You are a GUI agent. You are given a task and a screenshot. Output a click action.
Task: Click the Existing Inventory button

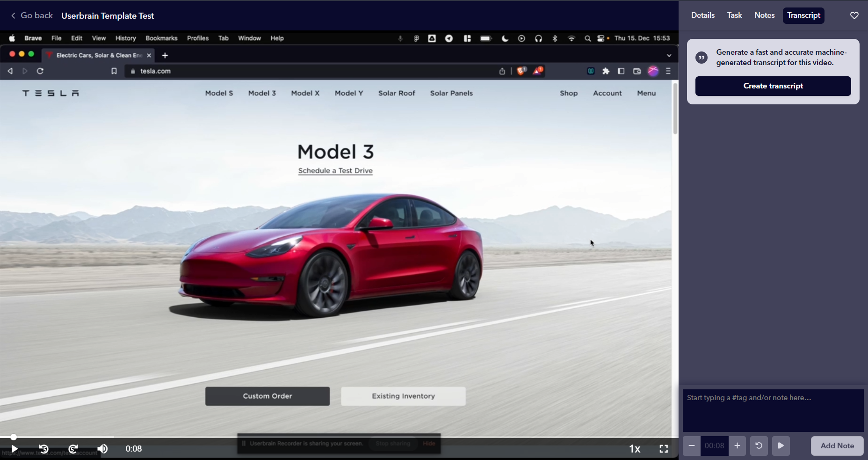point(403,396)
